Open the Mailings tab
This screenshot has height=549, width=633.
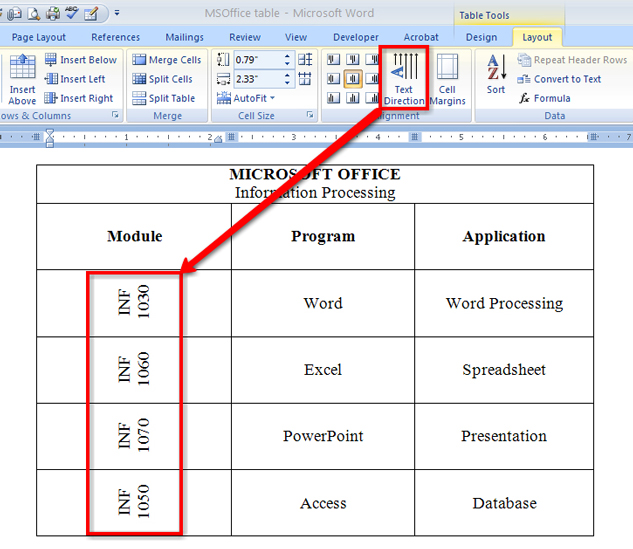[184, 37]
